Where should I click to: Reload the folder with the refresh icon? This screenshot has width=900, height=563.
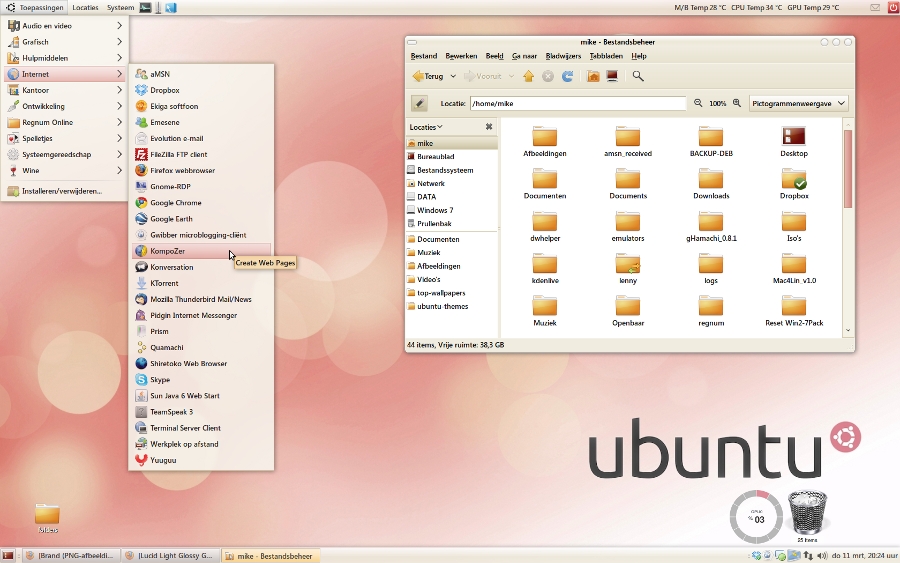pos(567,76)
